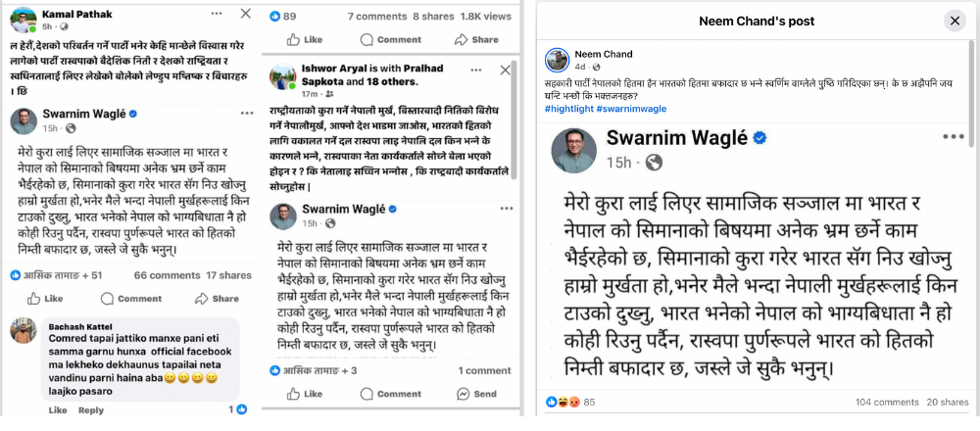Click the like reaction count 89
This screenshot has width=980, height=431.
click(x=283, y=17)
